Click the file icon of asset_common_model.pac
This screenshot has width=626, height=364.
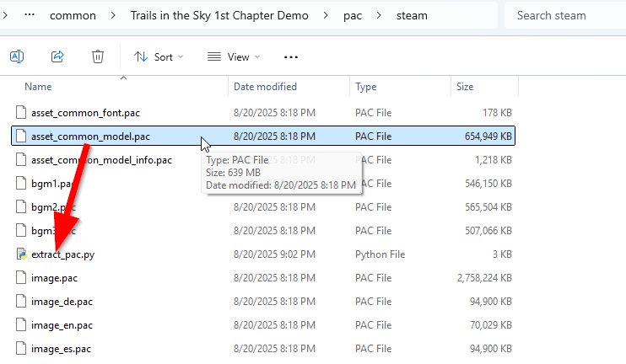pyautogui.click(x=21, y=136)
